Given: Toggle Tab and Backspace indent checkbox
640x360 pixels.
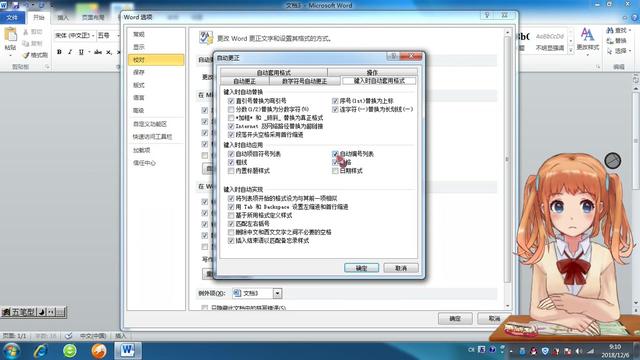Looking at the screenshot, I should tap(231, 207).
